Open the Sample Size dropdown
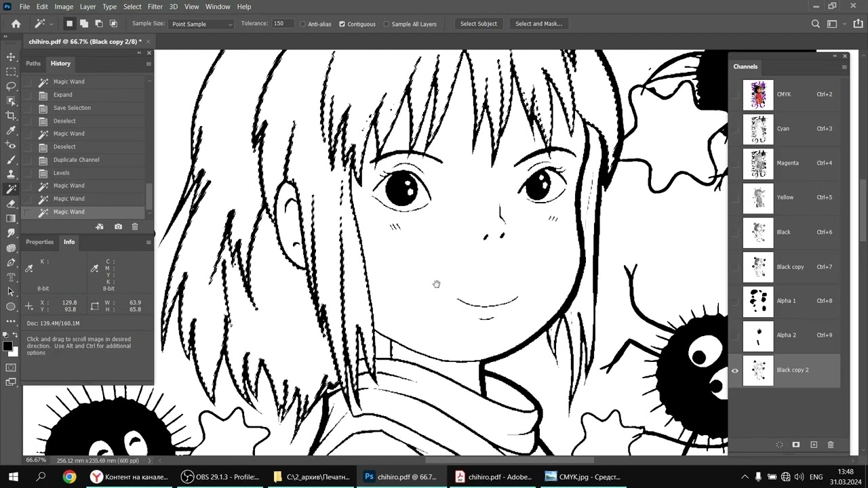This screenshot has height=488, width=868. [x=202, y=24]
